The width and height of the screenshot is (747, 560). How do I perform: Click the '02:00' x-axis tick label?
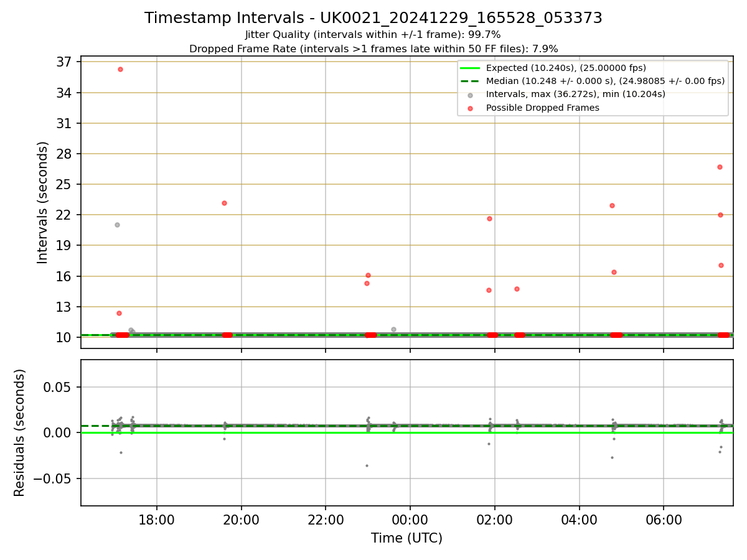(x=495, y=520)
